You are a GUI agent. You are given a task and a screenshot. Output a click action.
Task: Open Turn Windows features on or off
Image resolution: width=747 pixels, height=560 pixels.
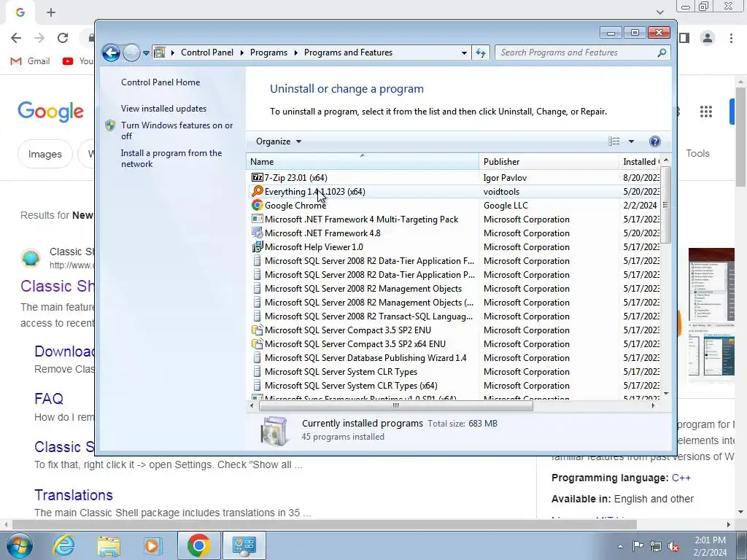click(177, 131)
